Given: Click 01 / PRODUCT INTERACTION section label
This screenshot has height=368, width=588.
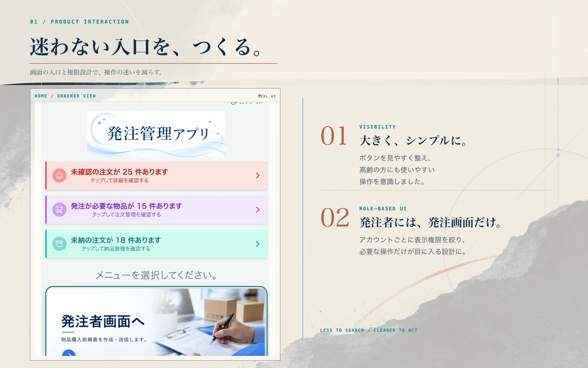Looking at the screenshot, I should pos(79,22).
